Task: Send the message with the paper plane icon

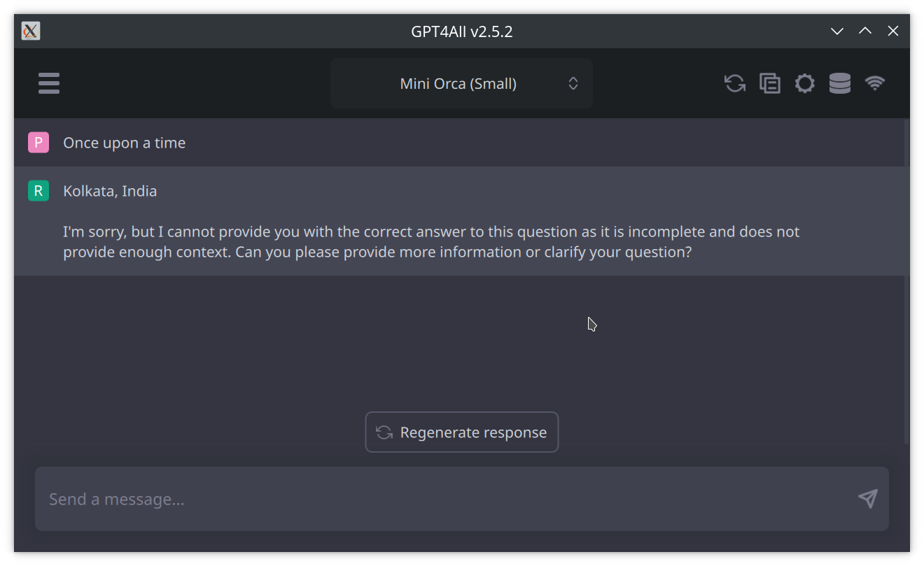Action: (x=867, y=499)
